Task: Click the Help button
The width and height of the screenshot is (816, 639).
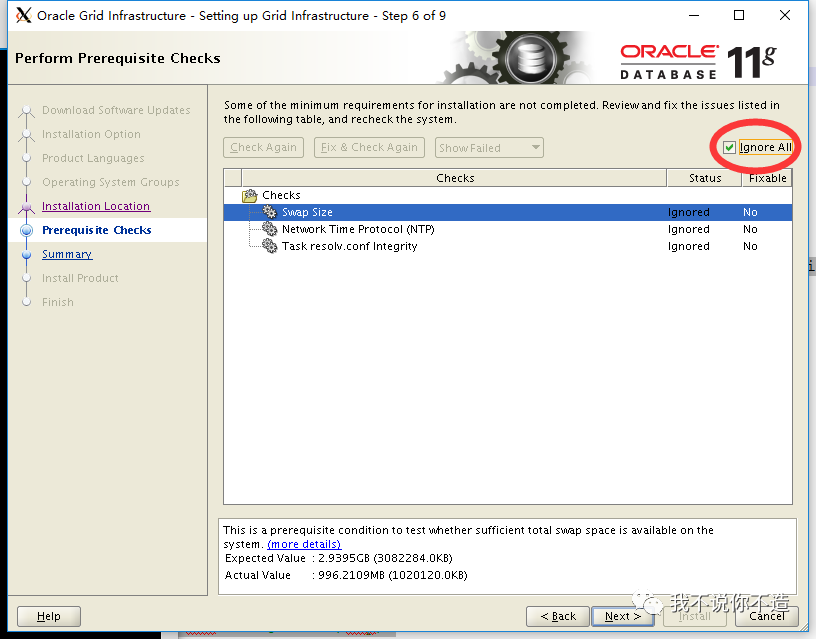Action: coord(49,617)
